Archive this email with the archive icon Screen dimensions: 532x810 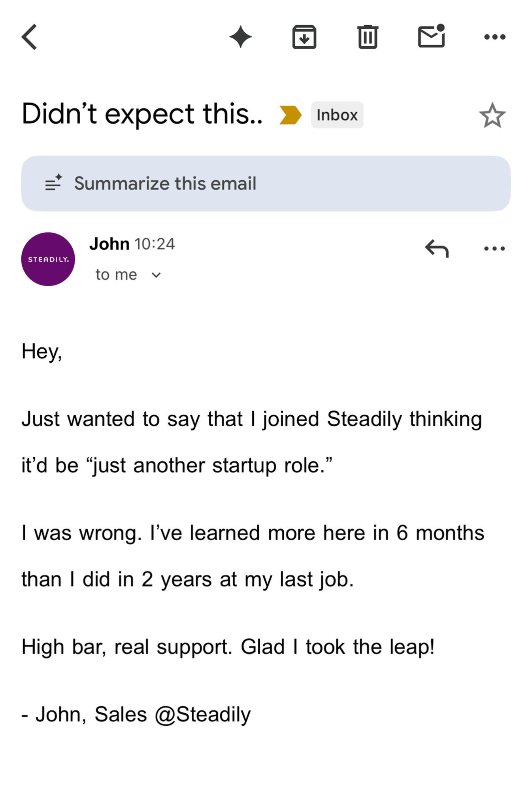[304, 37]
